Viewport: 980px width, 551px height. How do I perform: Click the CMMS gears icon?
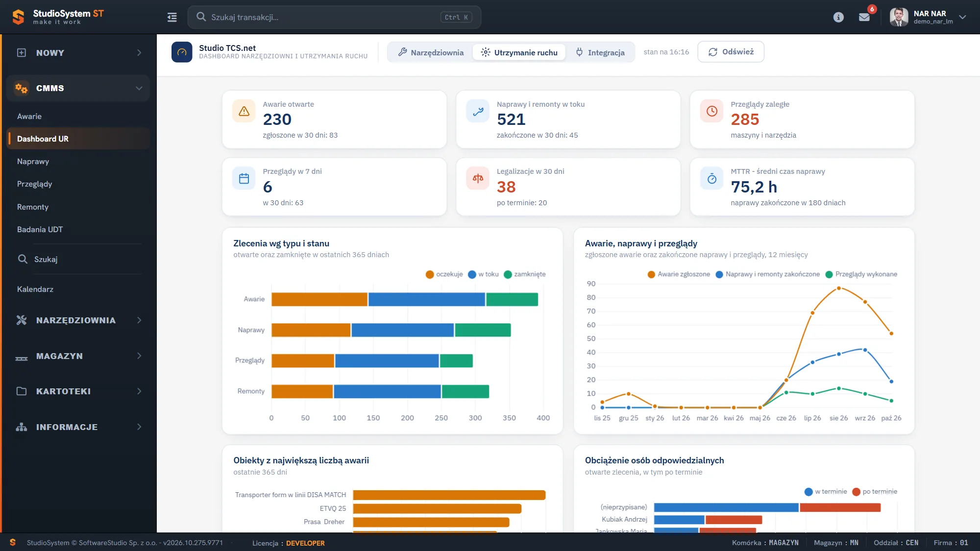[22, 88]
